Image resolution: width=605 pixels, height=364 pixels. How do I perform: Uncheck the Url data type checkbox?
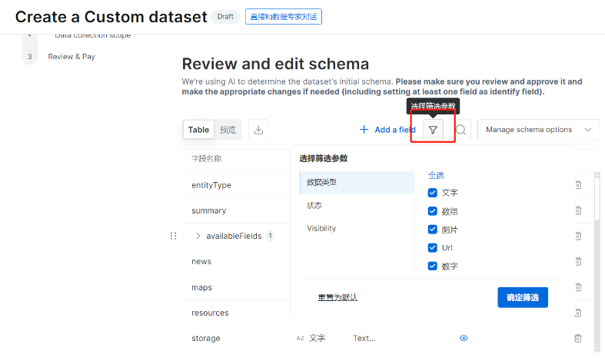(433, 247)
